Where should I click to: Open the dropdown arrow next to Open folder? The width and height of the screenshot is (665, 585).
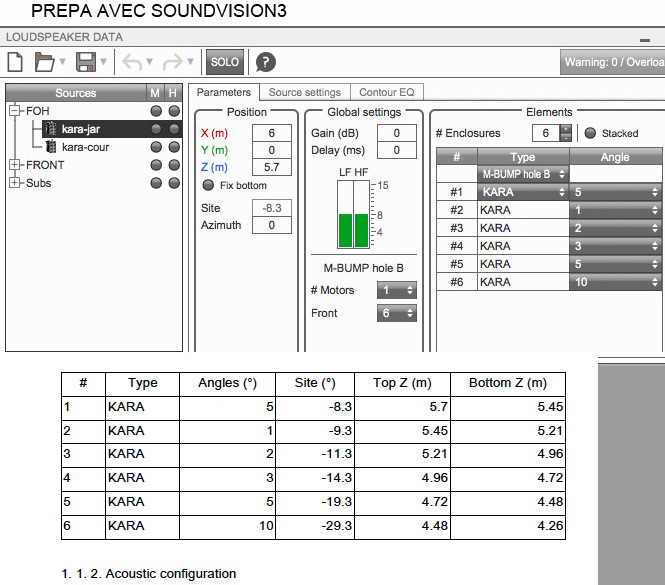62,62
